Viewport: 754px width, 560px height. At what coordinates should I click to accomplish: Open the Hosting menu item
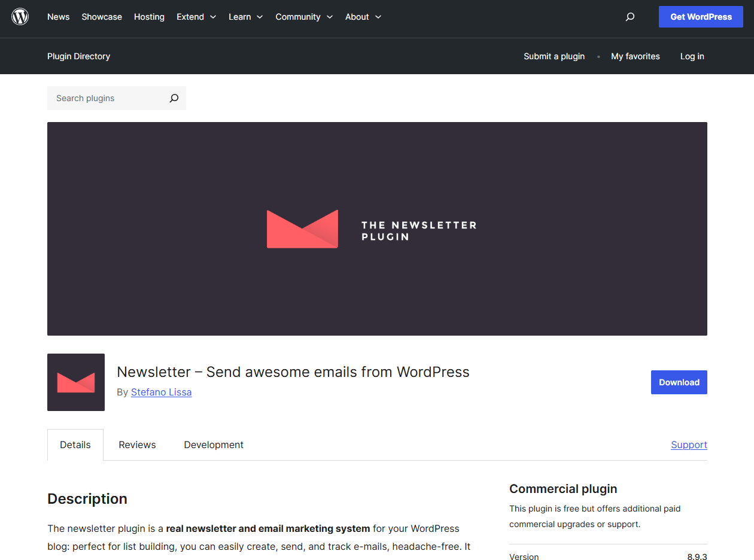pos(149,17)
